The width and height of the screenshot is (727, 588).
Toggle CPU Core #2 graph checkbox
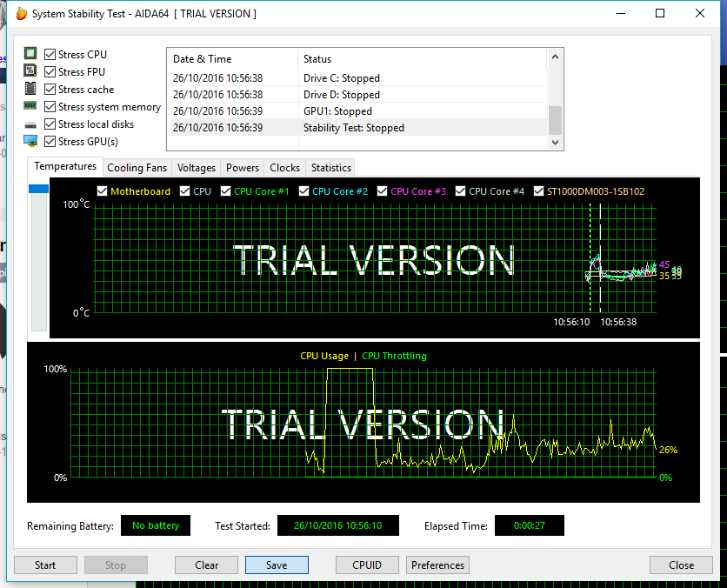click(x=303, y=191)
